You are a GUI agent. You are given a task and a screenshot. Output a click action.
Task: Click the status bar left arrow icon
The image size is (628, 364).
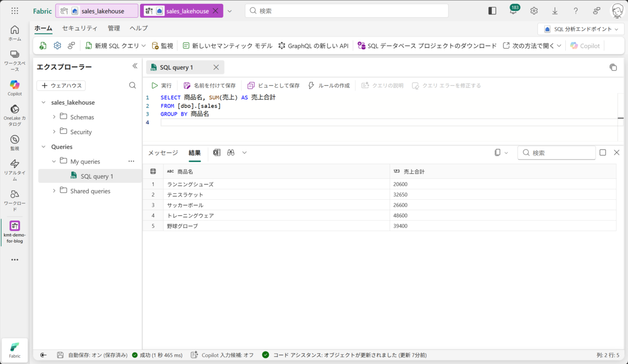click(43, 355)
